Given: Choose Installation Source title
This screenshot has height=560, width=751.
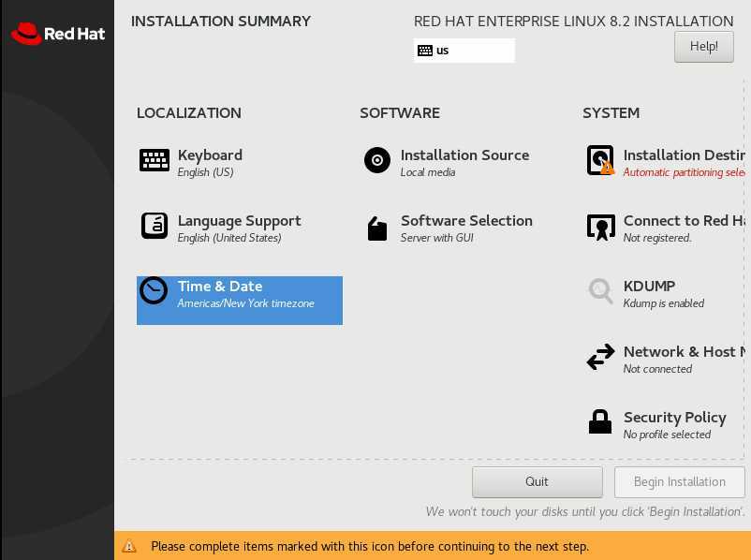Looking at the screenshot, I should point(464,155).
